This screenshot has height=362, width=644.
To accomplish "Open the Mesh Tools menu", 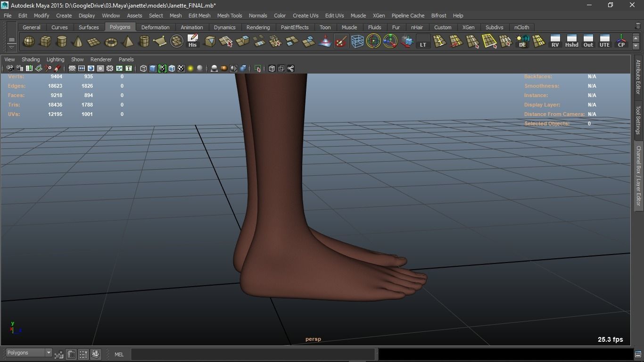I will pyautogui.click(x=230, y=16).
